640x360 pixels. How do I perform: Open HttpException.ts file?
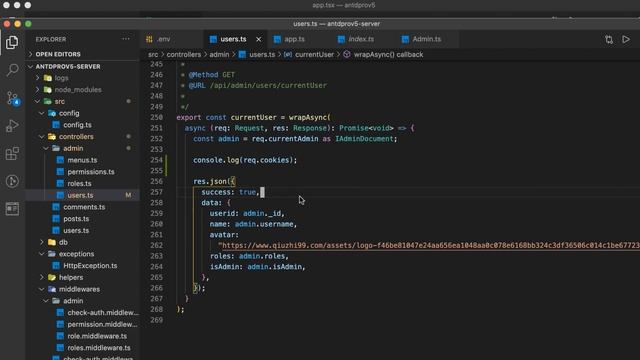click(x=82, y=266)
